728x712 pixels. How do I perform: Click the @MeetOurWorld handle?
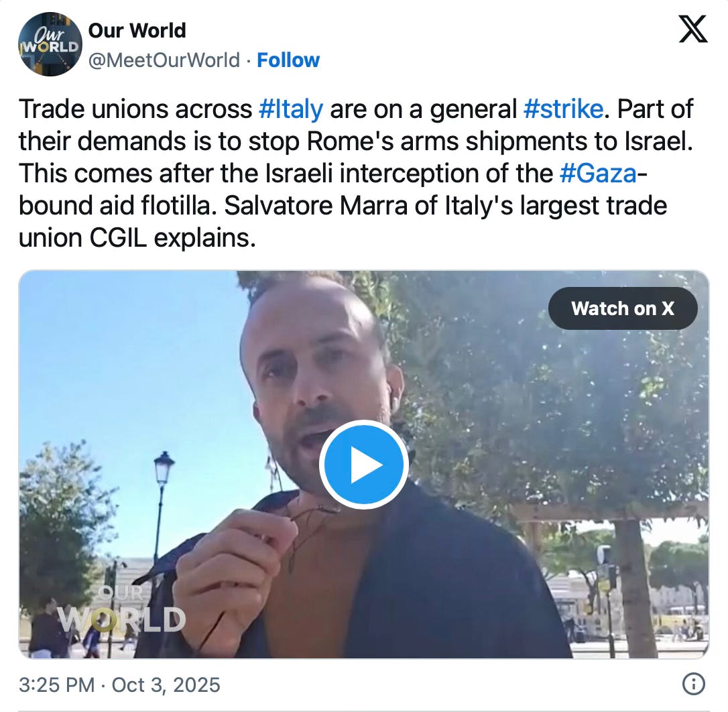pos(164,60)
